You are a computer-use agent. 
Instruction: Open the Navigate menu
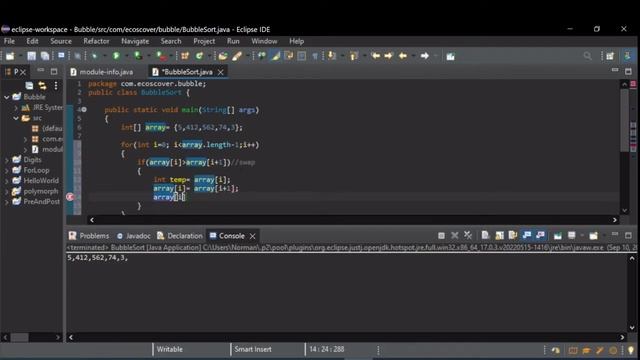[135, 41]
